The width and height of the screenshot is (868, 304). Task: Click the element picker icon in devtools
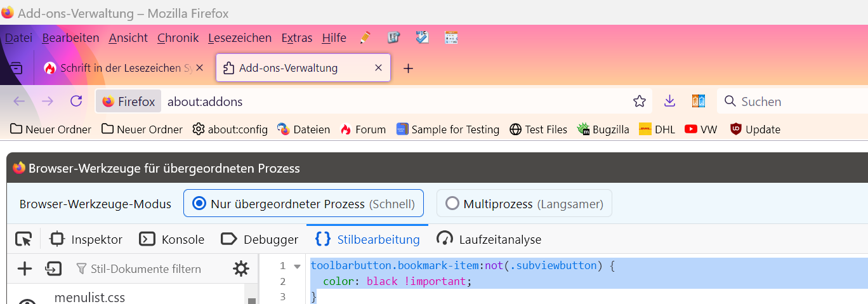(23, 239)
